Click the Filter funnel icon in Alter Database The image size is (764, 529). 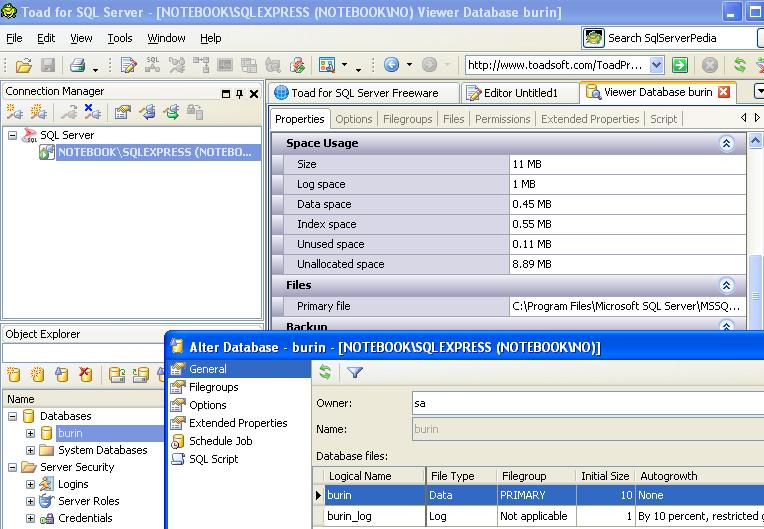click(x=354, y=372)
